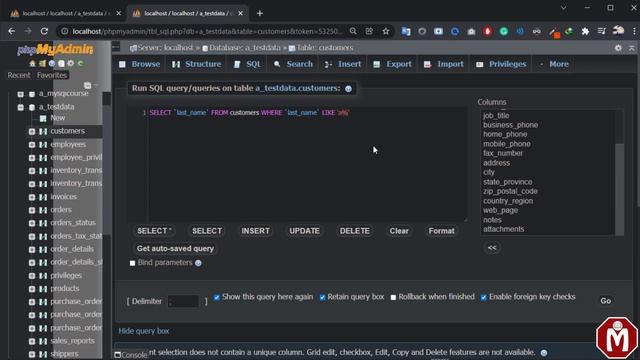Open phpMyAdmin documentation icon in sidebar
This screenshot has width=640, height=360.
(52, 63)
